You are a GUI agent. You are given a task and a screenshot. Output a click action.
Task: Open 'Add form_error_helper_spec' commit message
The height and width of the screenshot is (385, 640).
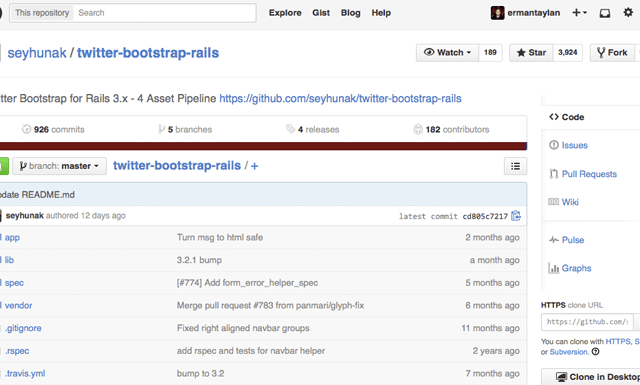pyautogui.click(x=247, y=283)
